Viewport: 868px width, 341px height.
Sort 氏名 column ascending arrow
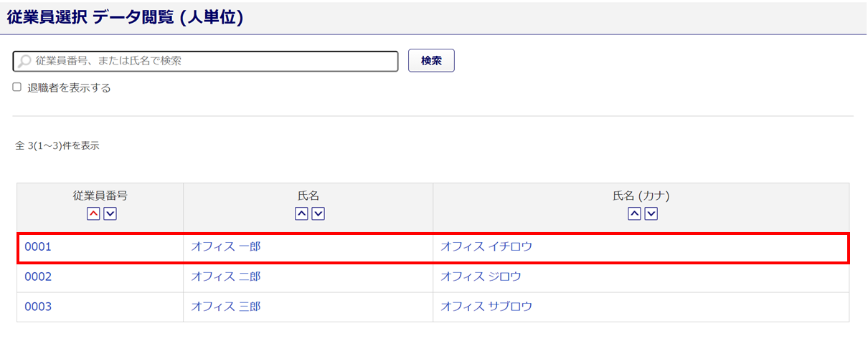point(302,213)
